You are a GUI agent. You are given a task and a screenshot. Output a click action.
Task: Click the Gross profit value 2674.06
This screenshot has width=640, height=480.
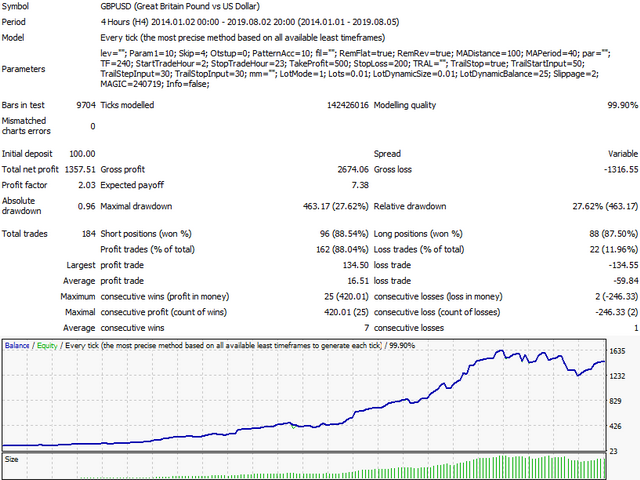click(353, 169)
